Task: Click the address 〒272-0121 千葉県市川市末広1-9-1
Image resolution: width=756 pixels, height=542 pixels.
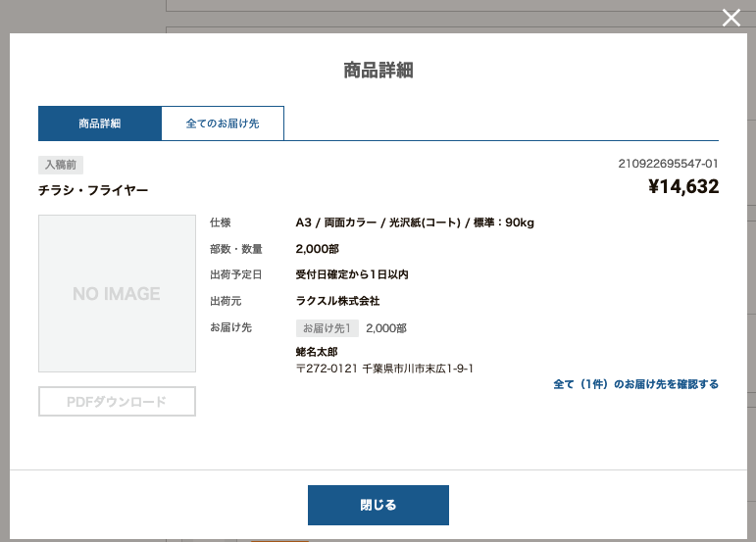Action: pyautogui.click(x=384, y=369)
